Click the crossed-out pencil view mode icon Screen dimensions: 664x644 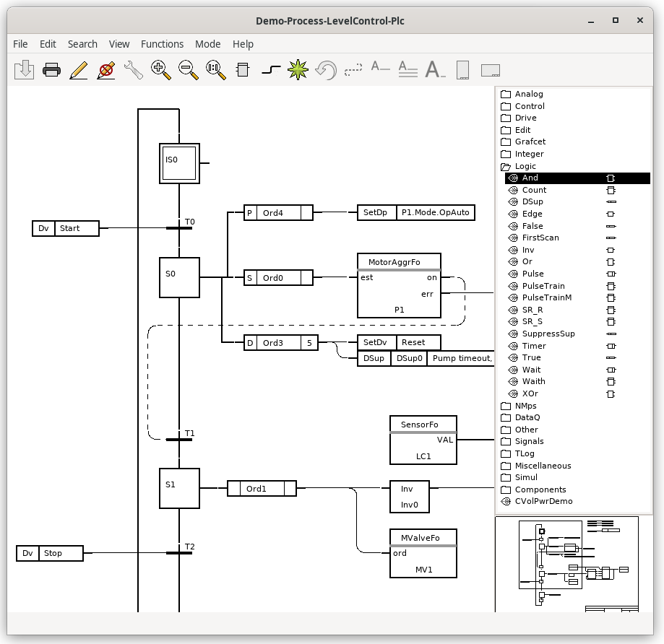[x=106, y=70]
